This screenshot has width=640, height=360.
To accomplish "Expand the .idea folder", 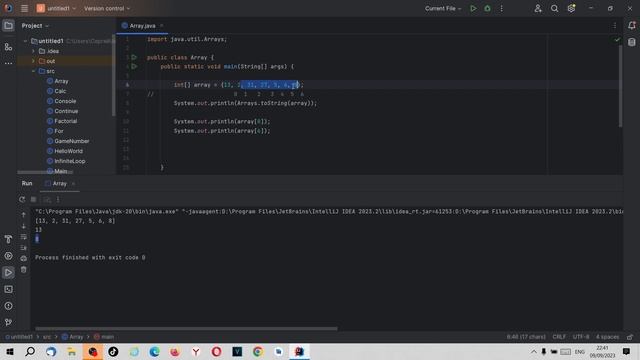I will 33,51.
